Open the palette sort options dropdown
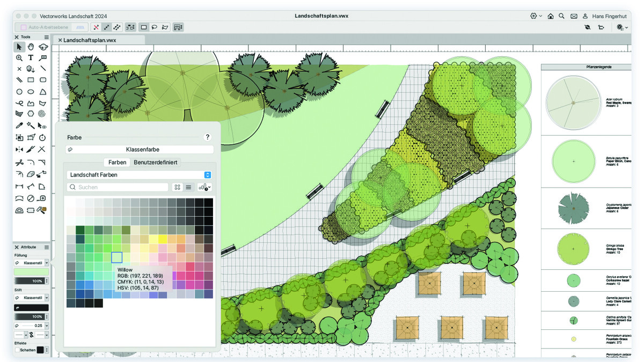Viewport: 644px width, 362px height. coord(204,187)
